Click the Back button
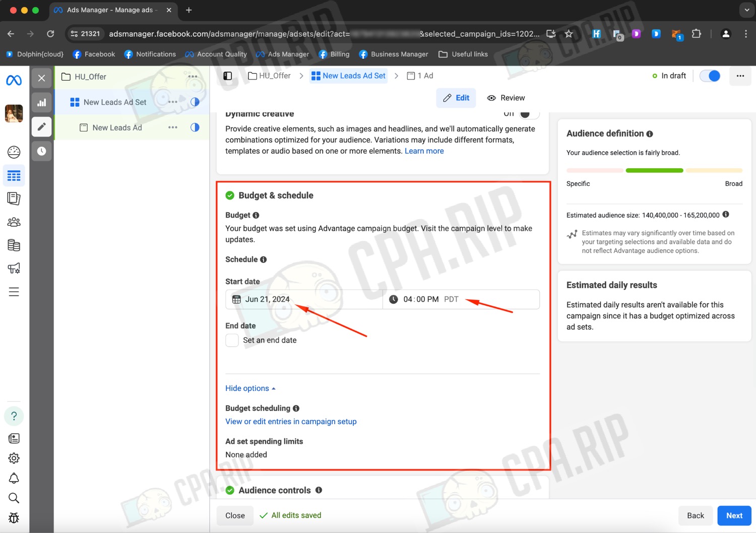The height and width of the screenshot is (533, 756). (696, 515)
